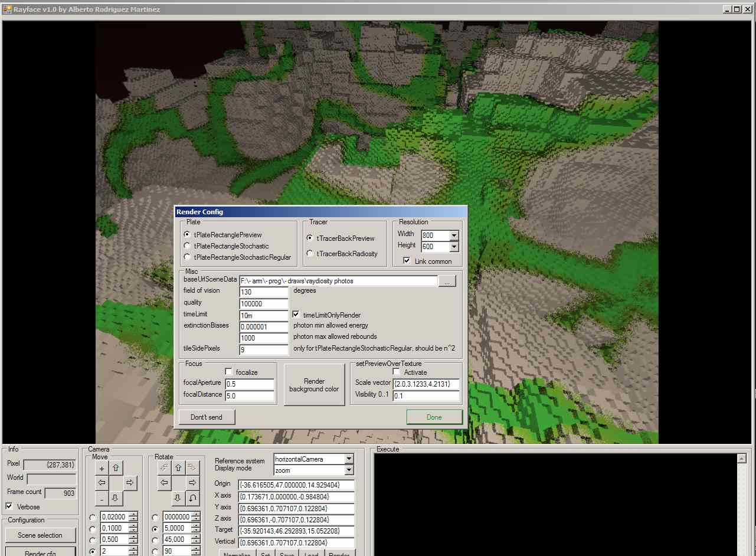756x556 pixels.
Task: Uncheck timeLimitOnlyRender option
Action: (296, 315)
